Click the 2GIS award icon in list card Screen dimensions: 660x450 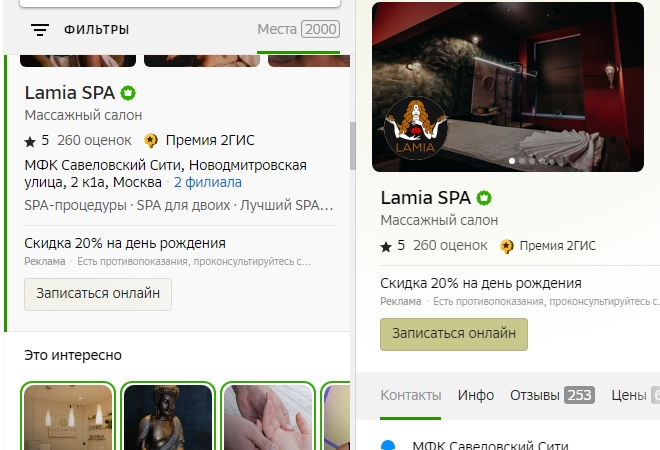click(x=151, y=141)
